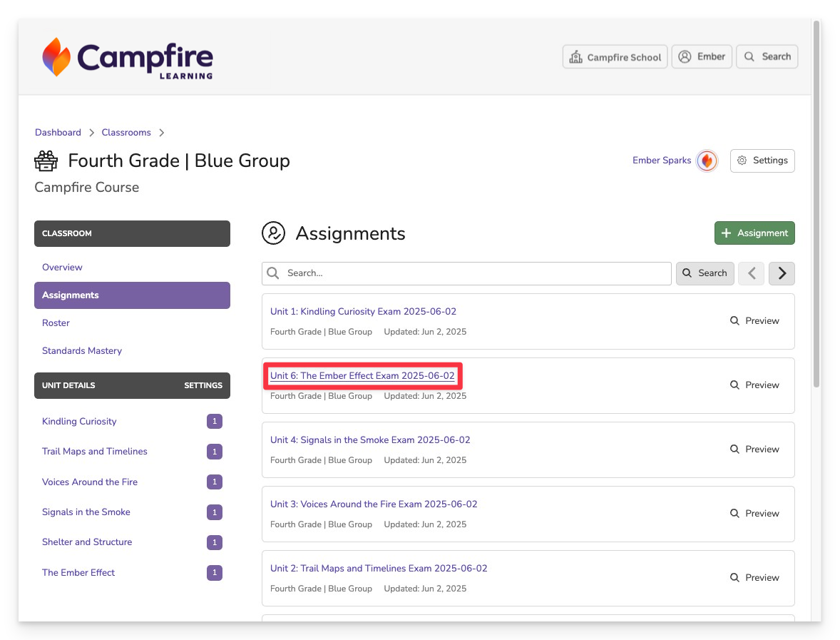840x640 pixels.
Task: Click the count badge for Shelter and Structure
Action: [x=215, y=542]
